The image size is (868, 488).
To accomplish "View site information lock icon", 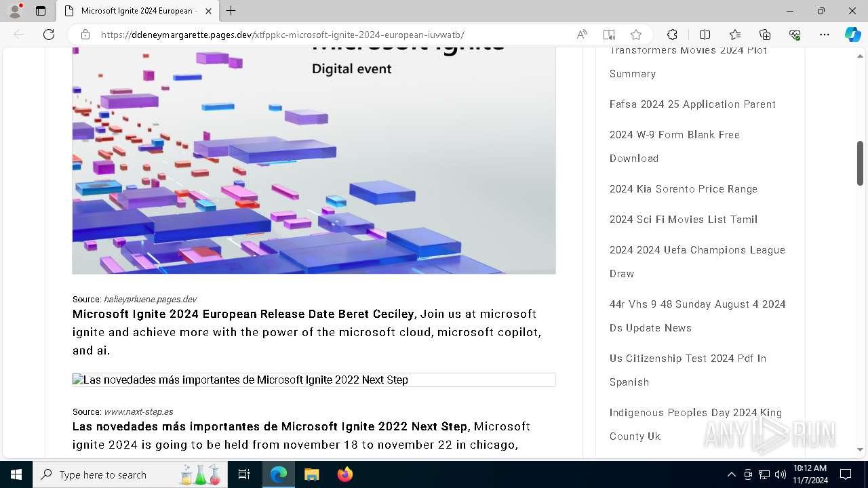I will (x=85, y=35).
